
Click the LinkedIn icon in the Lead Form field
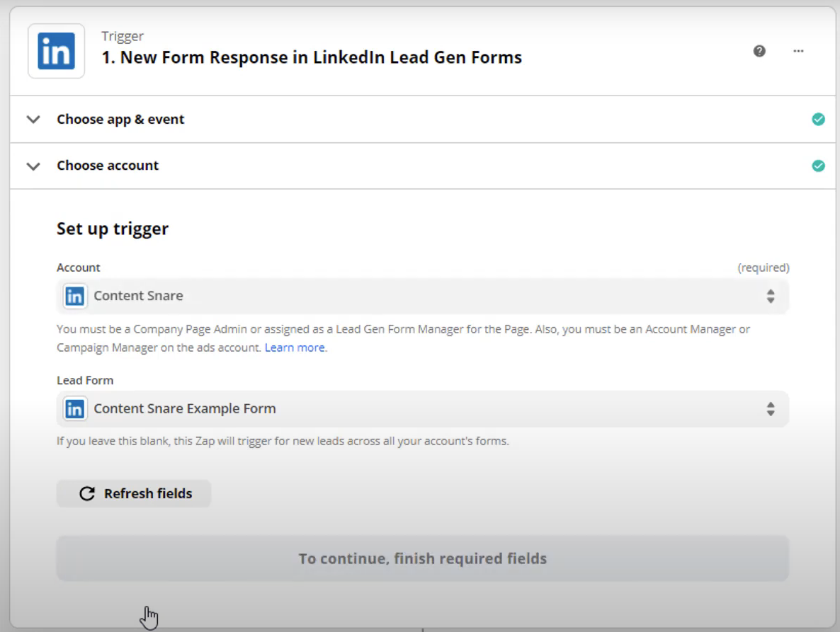pos(74,409)
